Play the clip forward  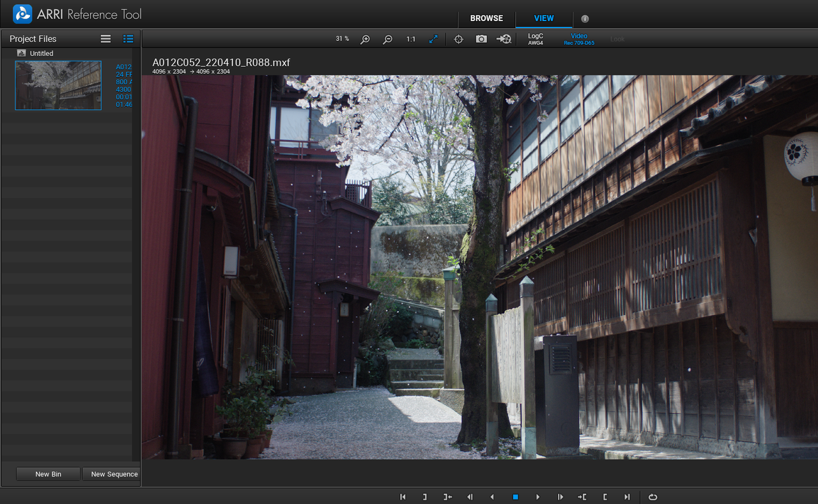tap(537, 497)
